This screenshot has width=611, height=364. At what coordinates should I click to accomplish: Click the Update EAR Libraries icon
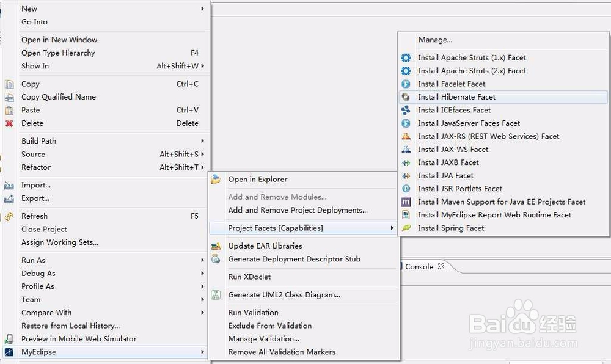216,246
